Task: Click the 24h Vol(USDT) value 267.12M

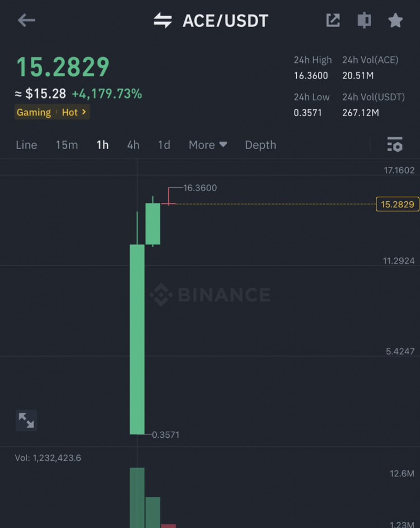Action: [x=361, y=113]
